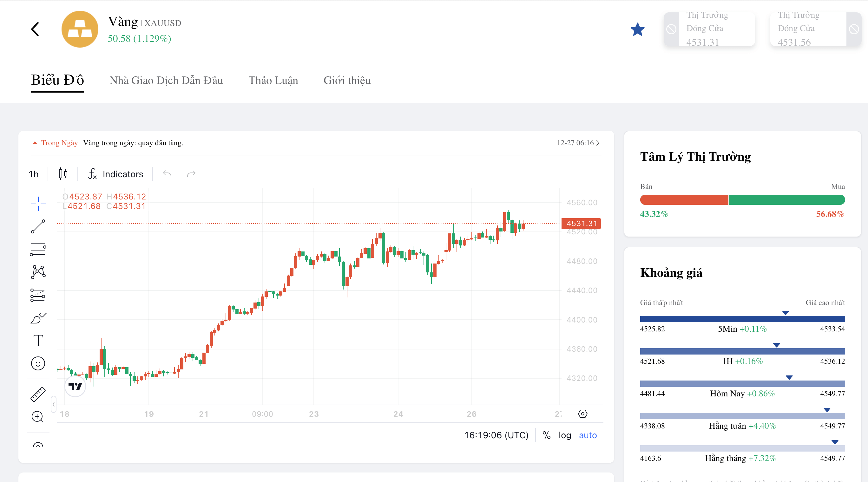
Task: Select the crosshair cursor tool
Action: (38, 204)
